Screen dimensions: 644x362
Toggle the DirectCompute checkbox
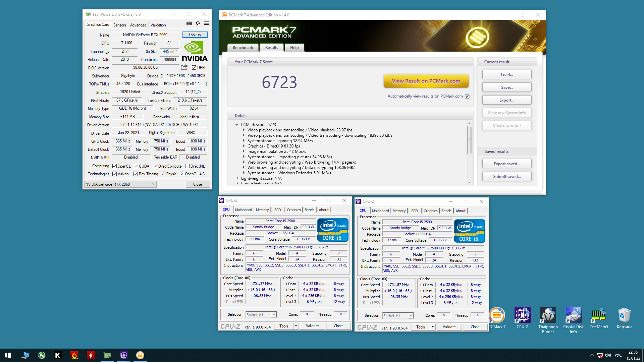155,166
